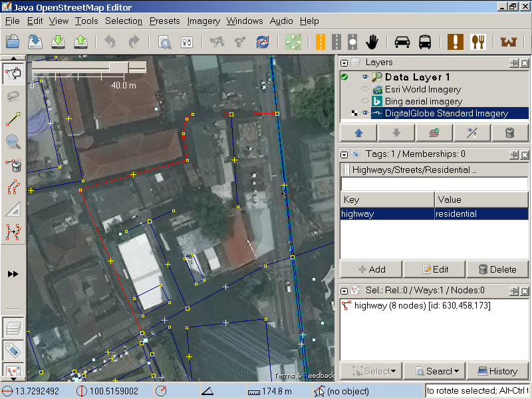Select the Lasso selection tool

coord(13,96)
